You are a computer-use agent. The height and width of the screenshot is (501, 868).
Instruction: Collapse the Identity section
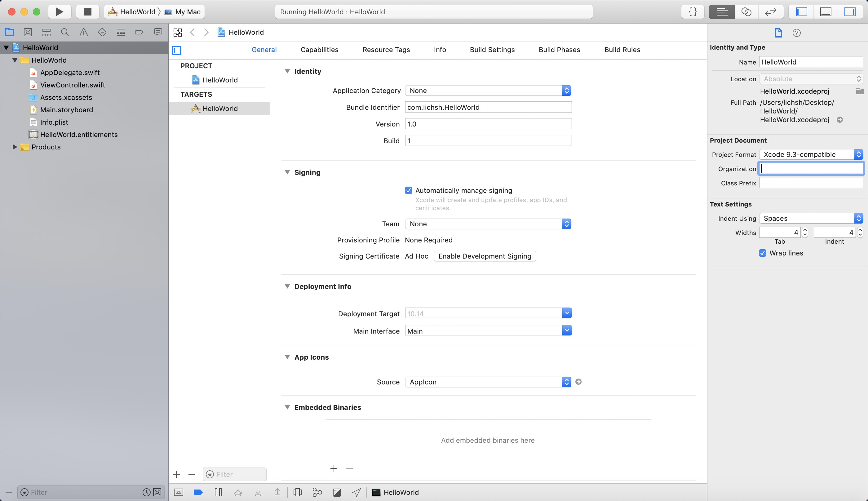coord(287,71)
